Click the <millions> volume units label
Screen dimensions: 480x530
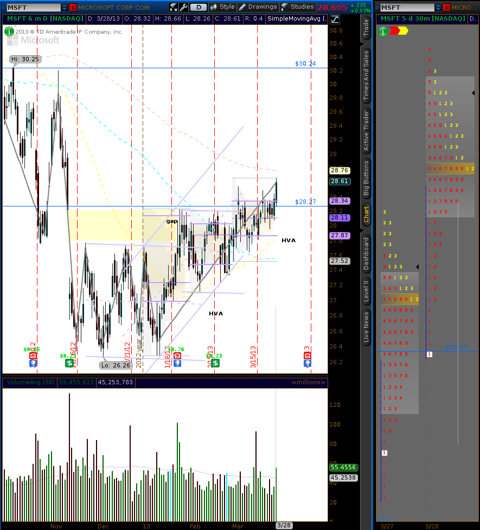click(309, 382)
